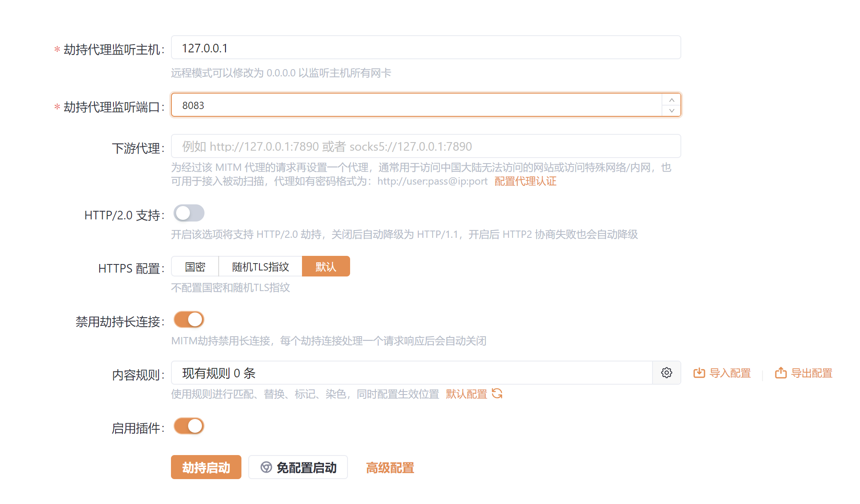860x504 pixels.
Task: Click the listen host field 127.0.0.1
Action: coord(425,48)
